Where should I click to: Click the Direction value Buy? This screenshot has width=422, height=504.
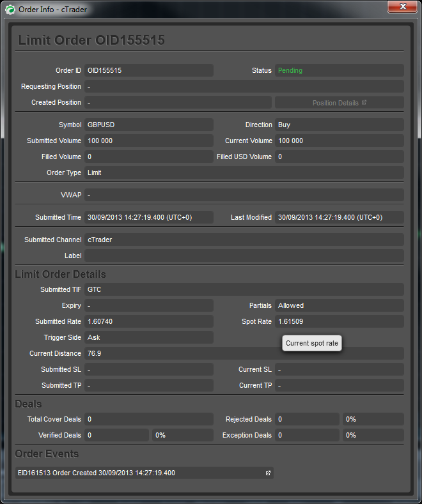tap(340, 125)
